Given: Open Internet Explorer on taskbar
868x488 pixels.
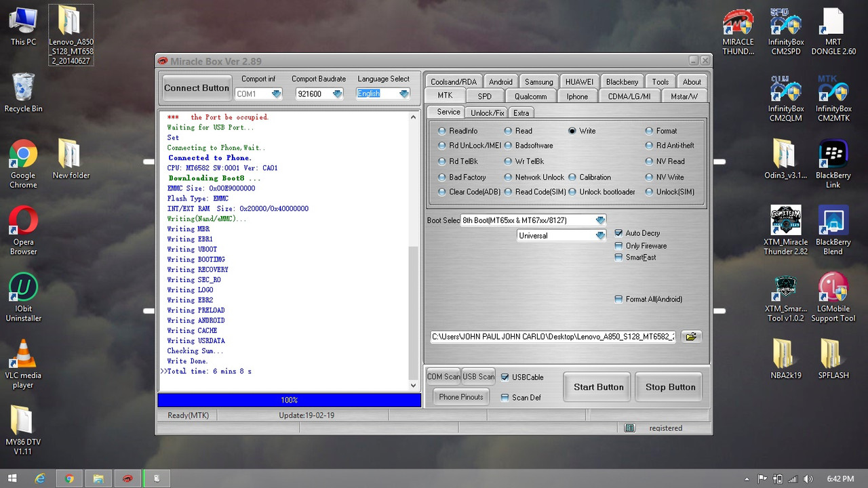Looking at the screenshot, I should [40, 479].
